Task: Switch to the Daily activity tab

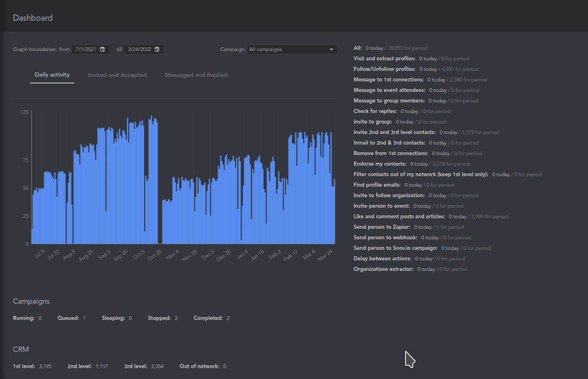Action: click(x=52, y=75)
